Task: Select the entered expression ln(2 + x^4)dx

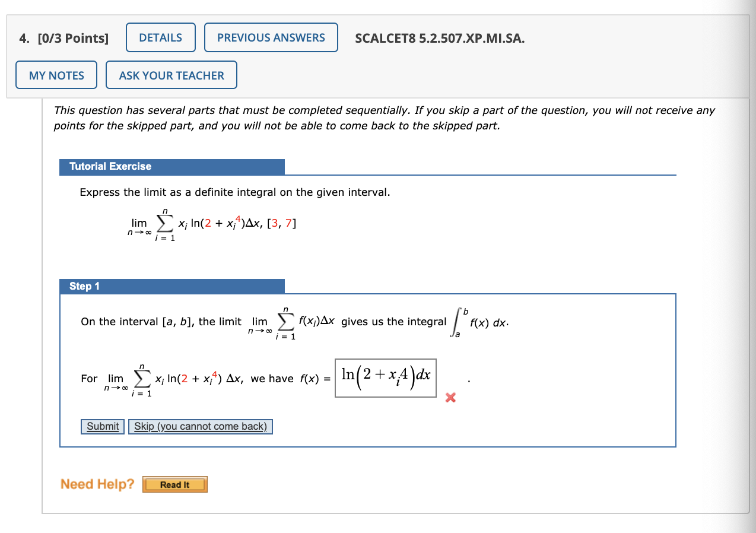Action: click(x=386, y=376)
